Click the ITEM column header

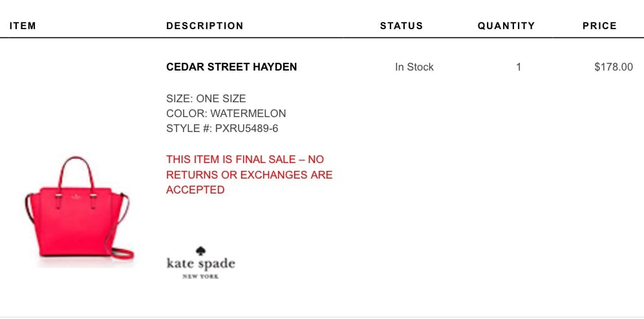23,26
